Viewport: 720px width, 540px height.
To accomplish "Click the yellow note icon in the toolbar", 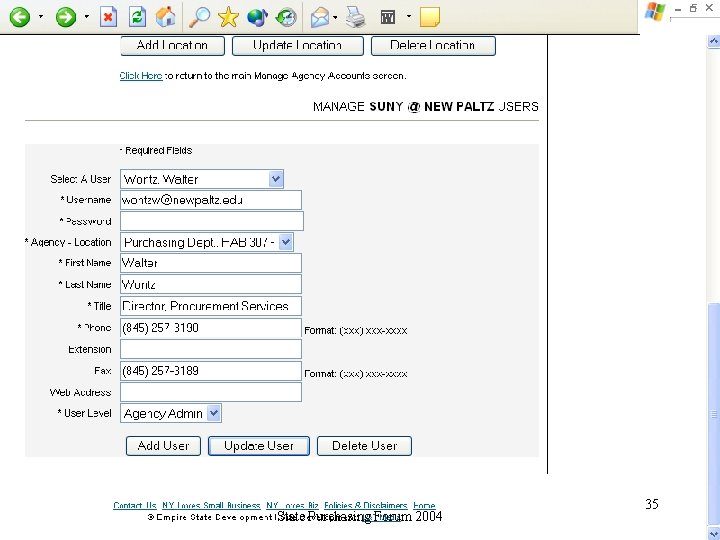I will [x=430, y=17].
